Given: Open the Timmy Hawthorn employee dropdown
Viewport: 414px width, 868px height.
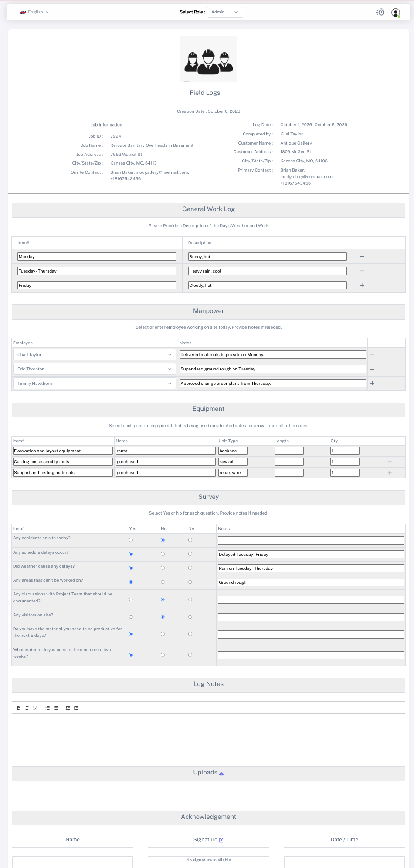Looking at the screenshot, I should [x=95, y=384].
